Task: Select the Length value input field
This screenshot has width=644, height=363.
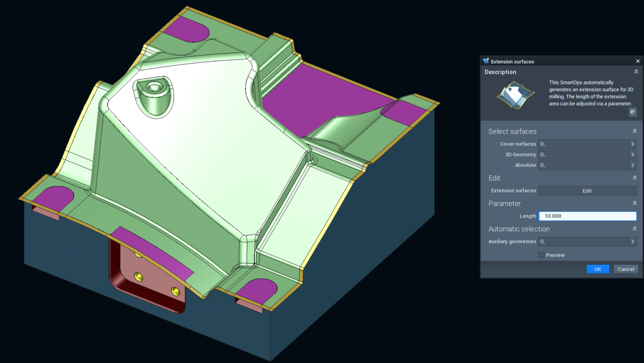Action: point(587,216)
